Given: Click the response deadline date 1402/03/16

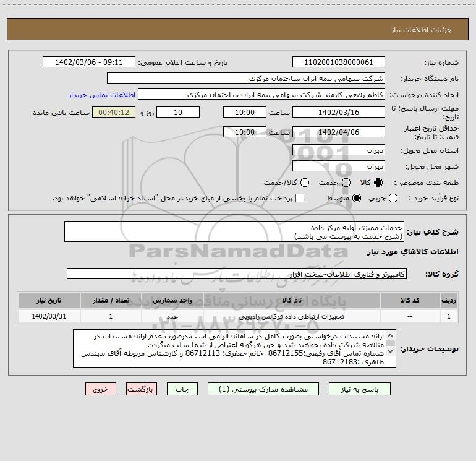Looking at the screenshot, I should tap(339, 112).
